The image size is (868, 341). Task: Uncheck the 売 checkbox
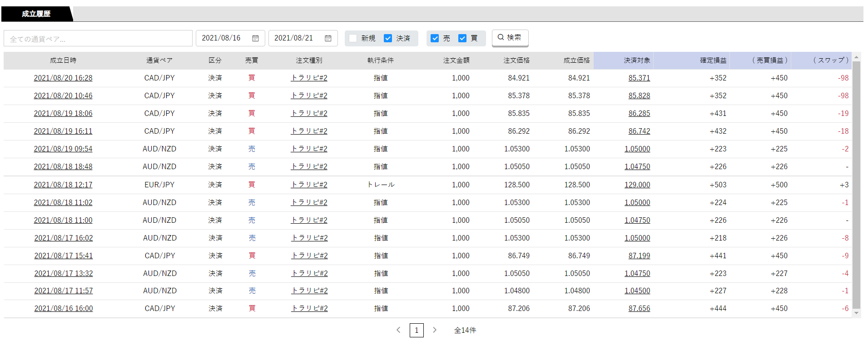pos(435,38)
